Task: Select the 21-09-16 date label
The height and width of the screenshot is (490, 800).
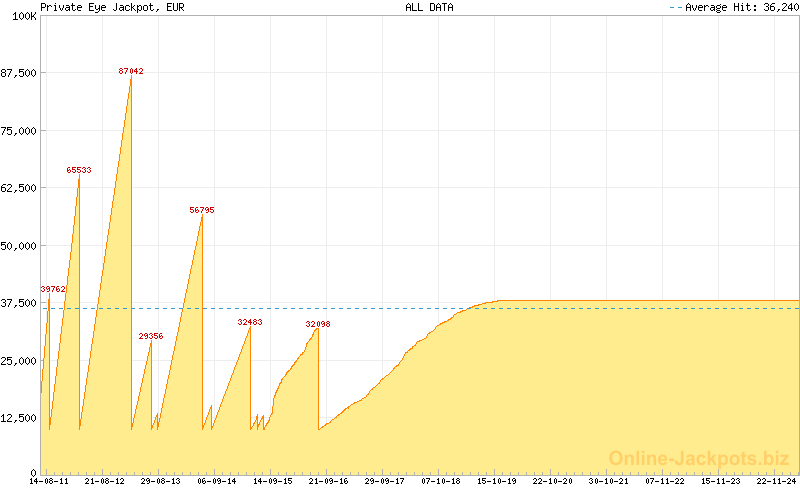Action: tap(329, 481)
